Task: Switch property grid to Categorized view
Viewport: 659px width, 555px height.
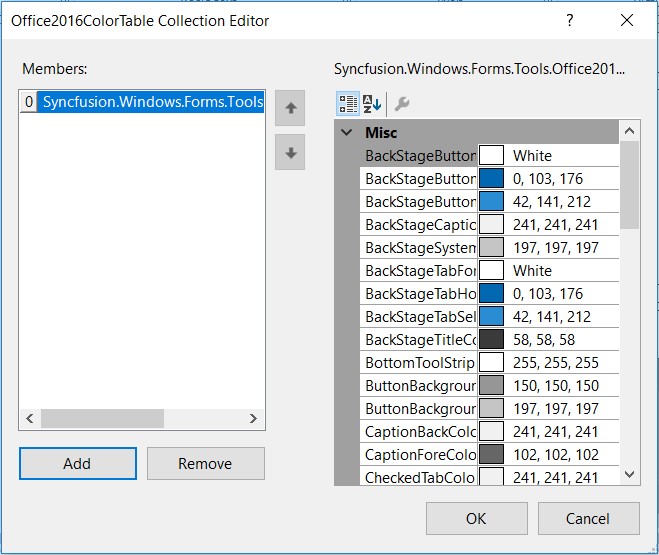Action: coord(348,103)
